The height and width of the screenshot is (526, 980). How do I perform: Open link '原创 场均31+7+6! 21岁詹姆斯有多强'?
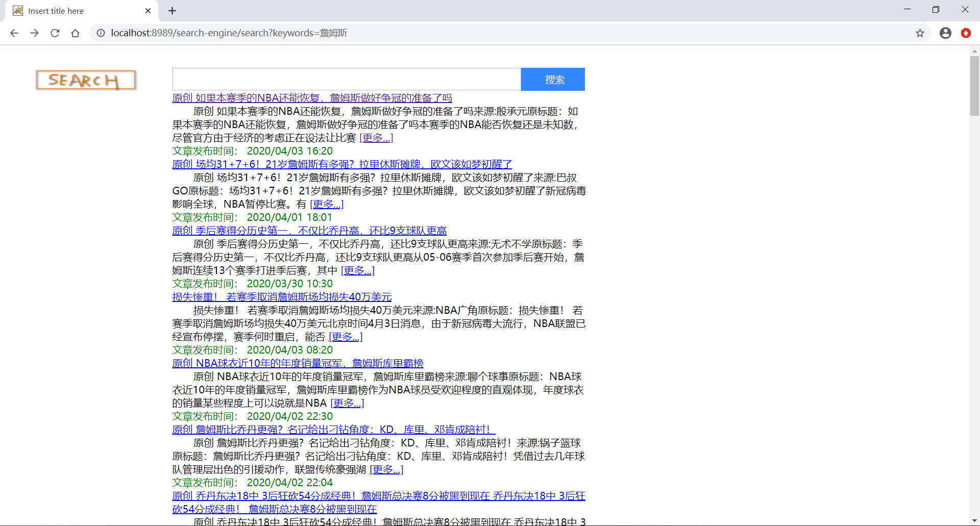pos(342,164)
